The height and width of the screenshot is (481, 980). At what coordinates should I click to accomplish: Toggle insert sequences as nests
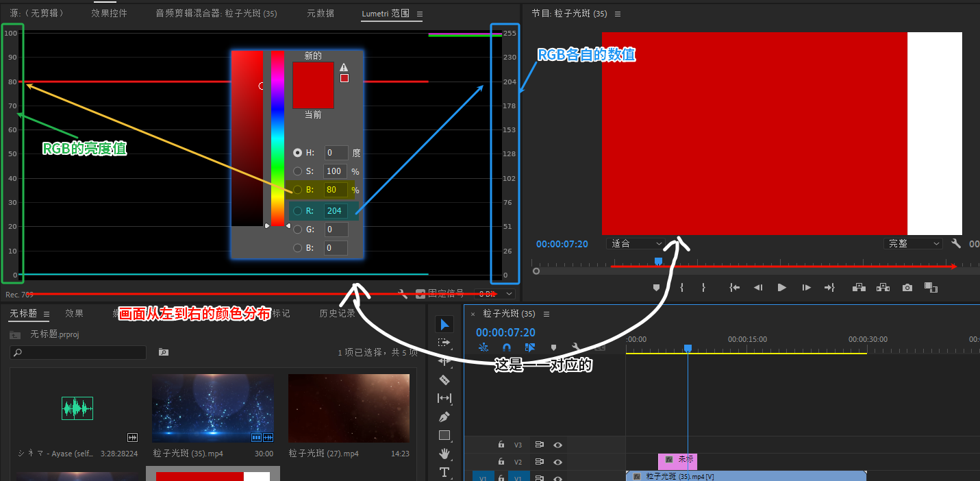click(483, 347)
